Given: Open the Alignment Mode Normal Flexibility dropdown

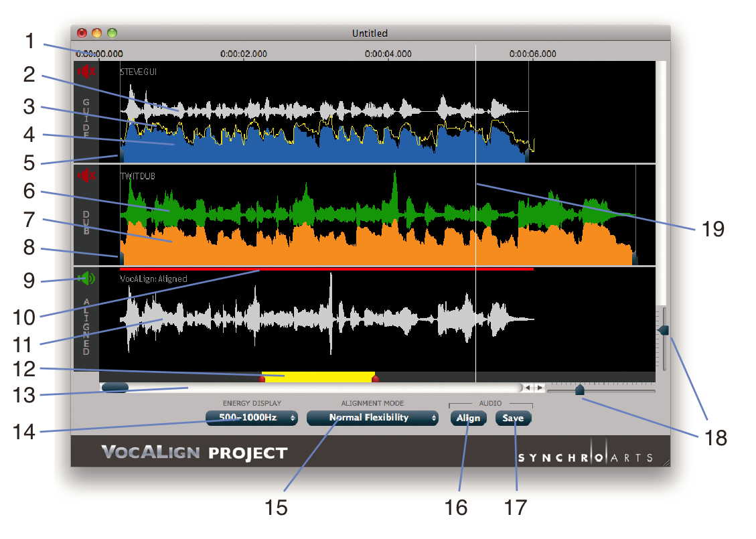Looking at the screenshot, I should [372, 418].
